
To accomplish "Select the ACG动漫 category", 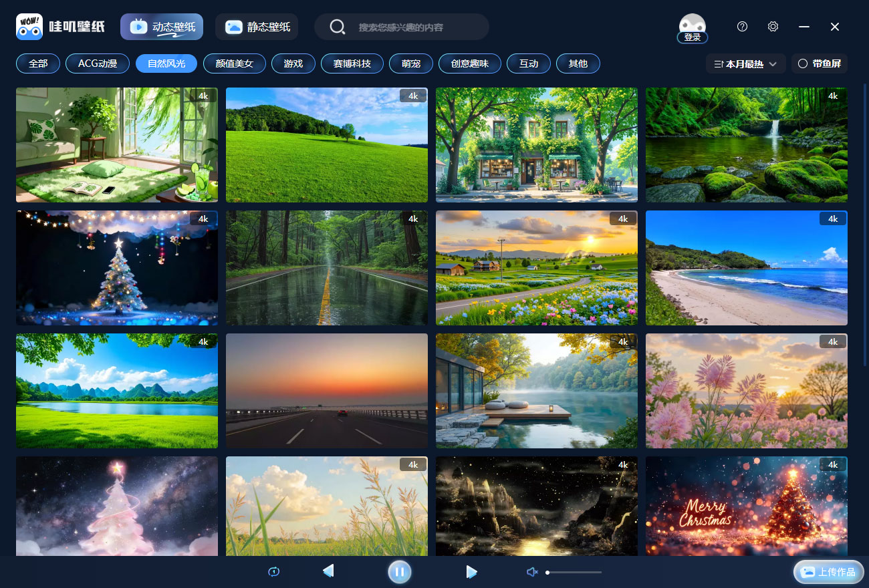I will pos(98,63).
